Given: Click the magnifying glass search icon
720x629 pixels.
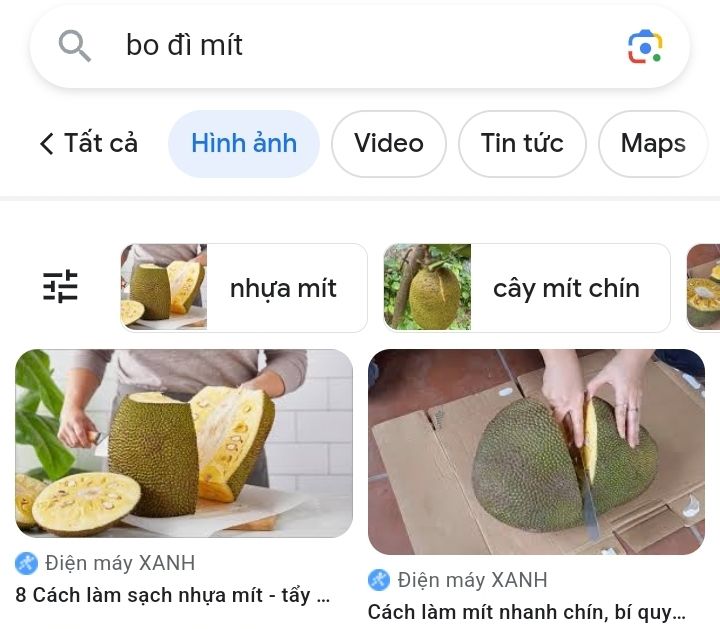Looking at the screenshot, I should 74,46.
